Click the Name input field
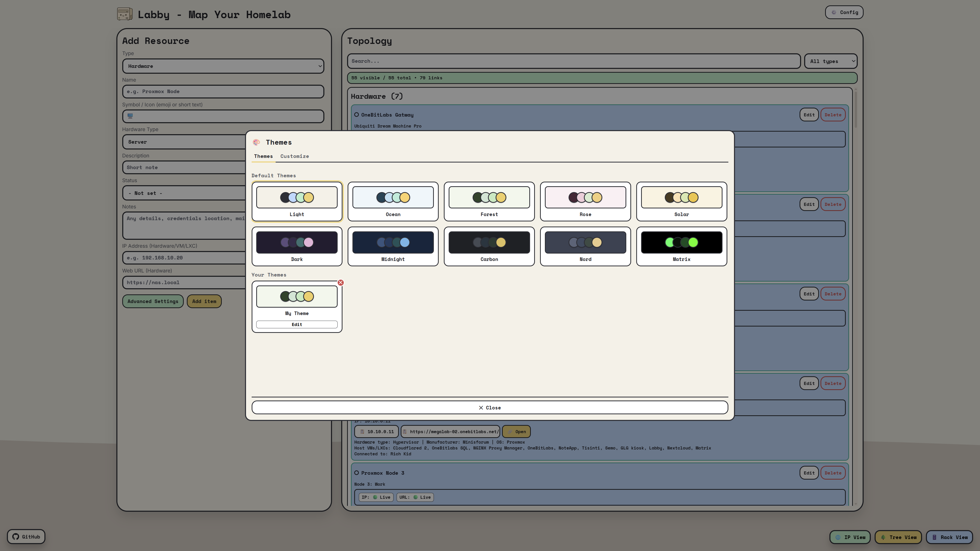 click(223, 91)
